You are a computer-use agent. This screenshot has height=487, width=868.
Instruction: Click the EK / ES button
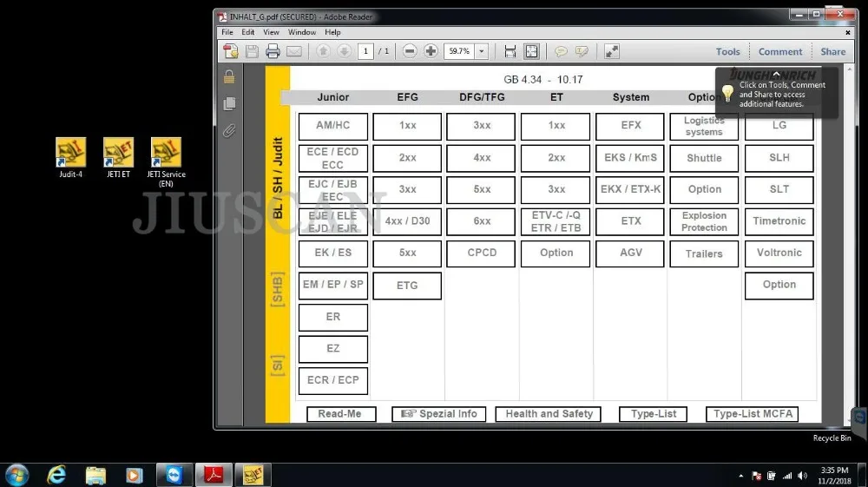(x=333, y=253)
